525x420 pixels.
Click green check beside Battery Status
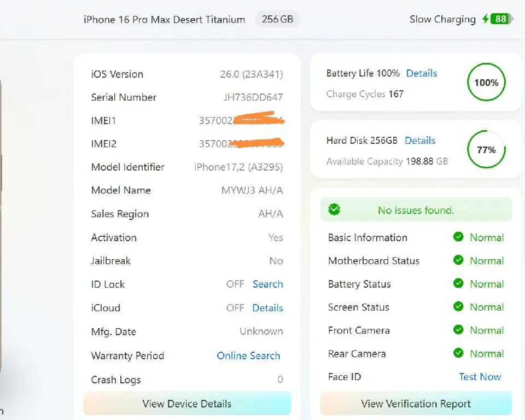[x=458, y=284]
